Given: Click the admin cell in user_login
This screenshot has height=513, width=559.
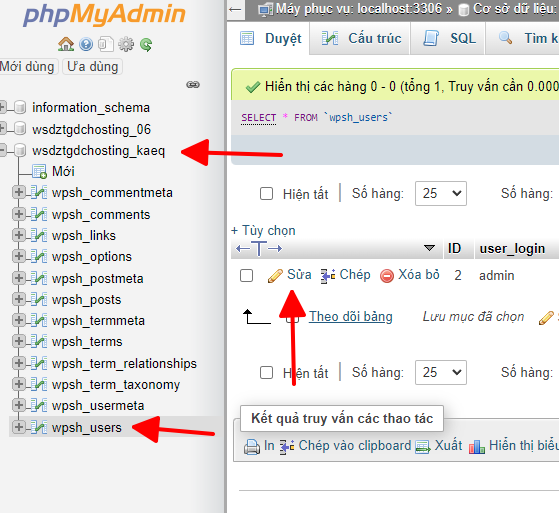Looking at the screenshot, I should pyautogui.click(x=497, y=276).
